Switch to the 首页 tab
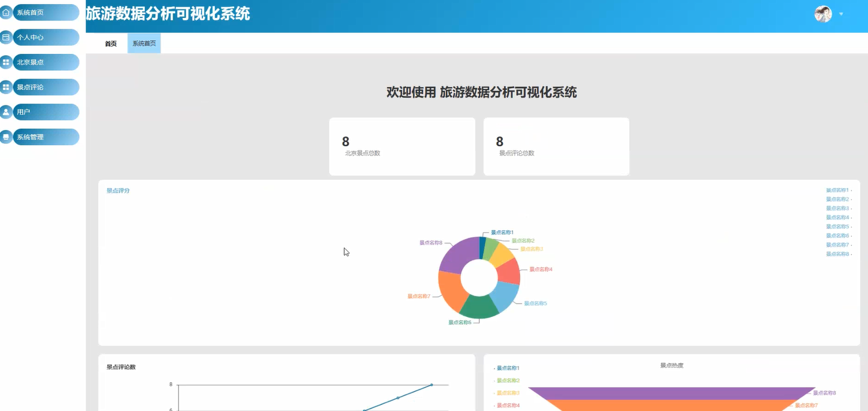868x411 pixels. coord(110,43)
